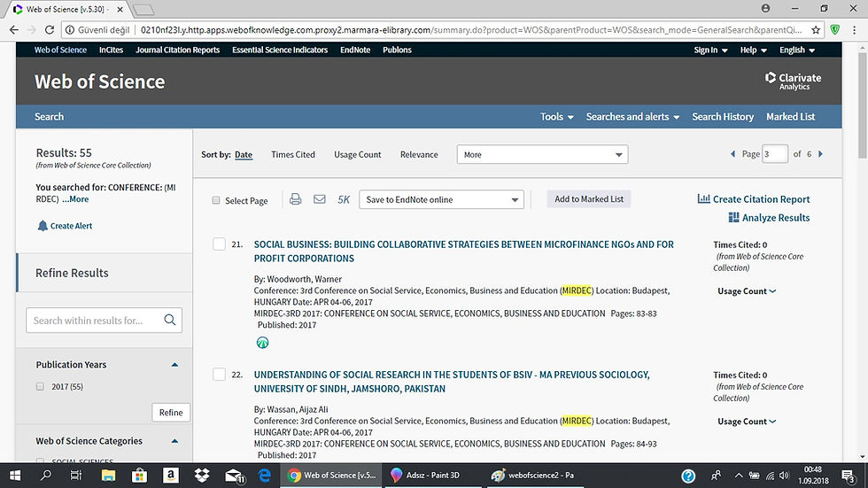Click the Chrome profile avatar icon

765,8
